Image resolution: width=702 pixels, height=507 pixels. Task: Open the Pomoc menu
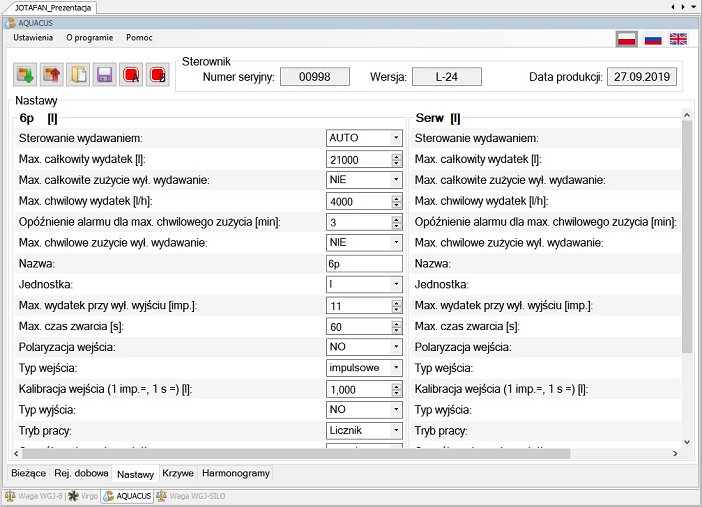139,38
